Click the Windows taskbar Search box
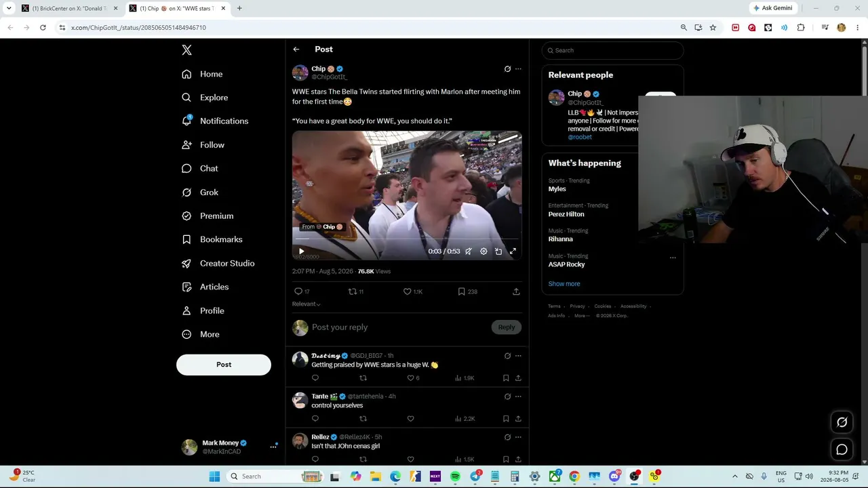 point(274,476)
